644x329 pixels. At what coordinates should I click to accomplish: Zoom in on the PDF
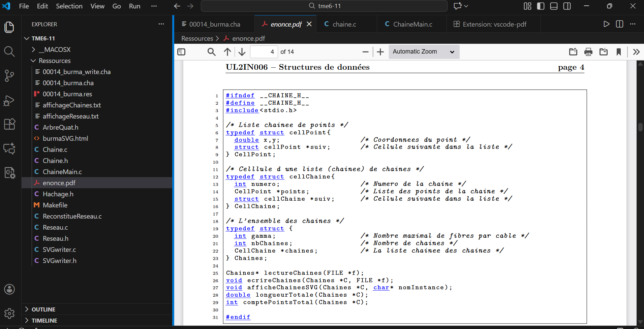tap(380, 52)
